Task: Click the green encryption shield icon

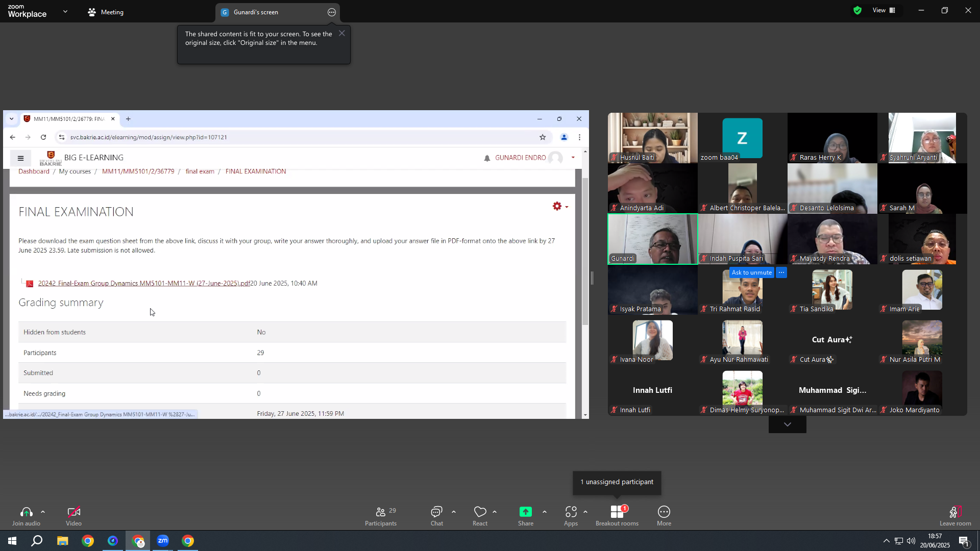Action: point(857,10)
